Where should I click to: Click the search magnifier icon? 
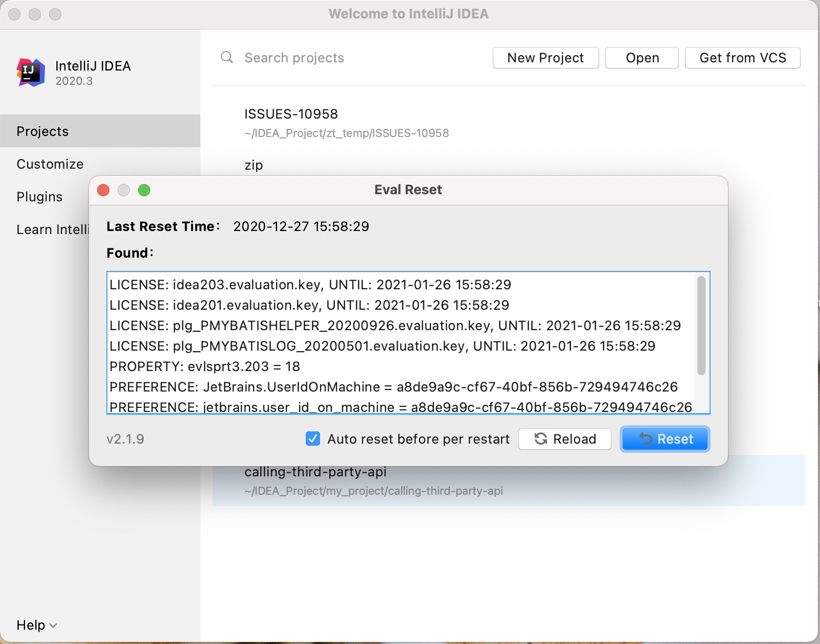(227, 57)
